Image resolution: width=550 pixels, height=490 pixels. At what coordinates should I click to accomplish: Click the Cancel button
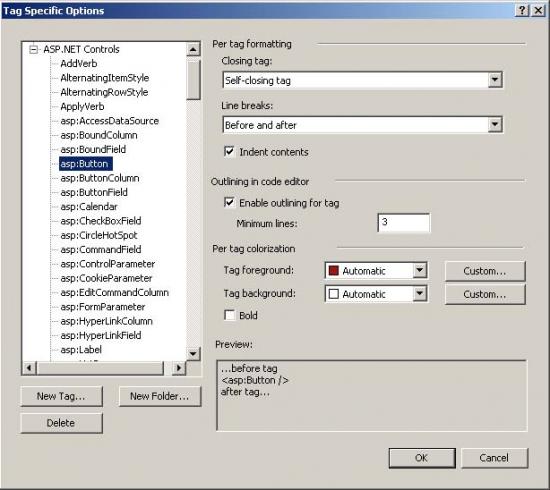click(x=494, y=458)
